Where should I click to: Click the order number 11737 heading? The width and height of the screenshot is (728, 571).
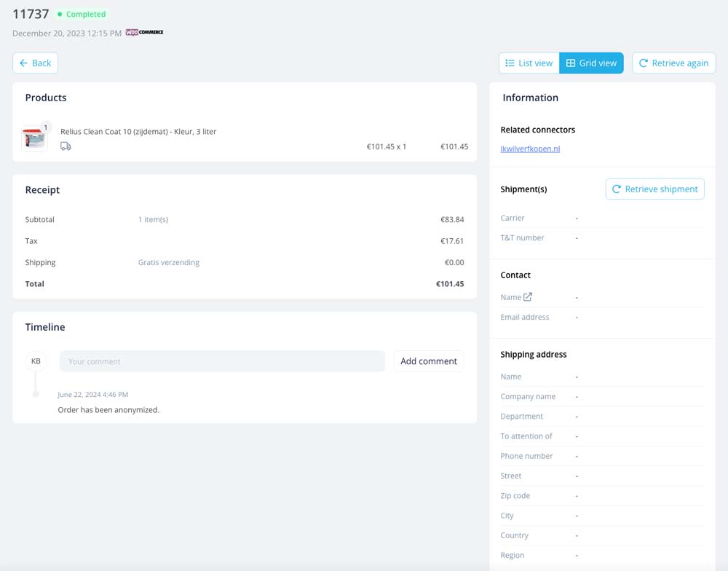(31, 14)
